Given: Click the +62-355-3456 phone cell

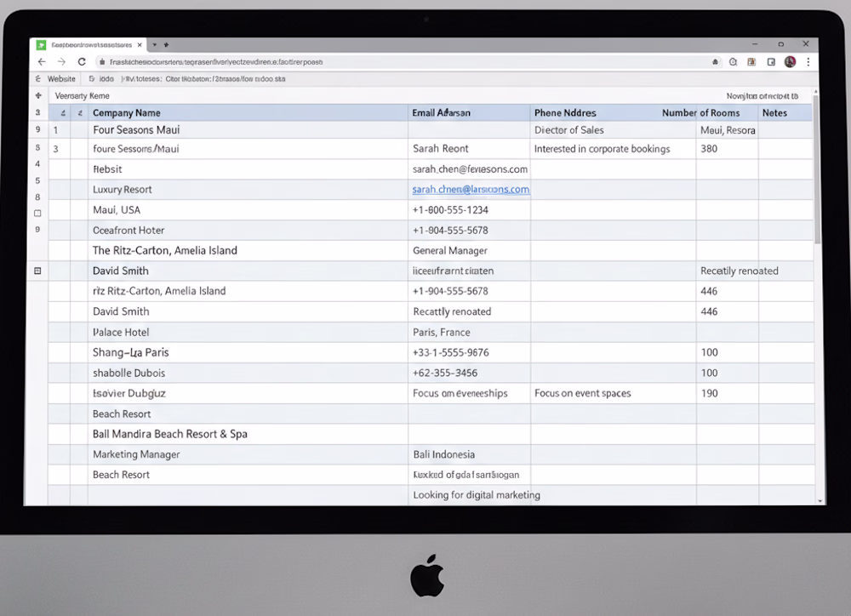Looking at the screenshot, I should (469, 373).
